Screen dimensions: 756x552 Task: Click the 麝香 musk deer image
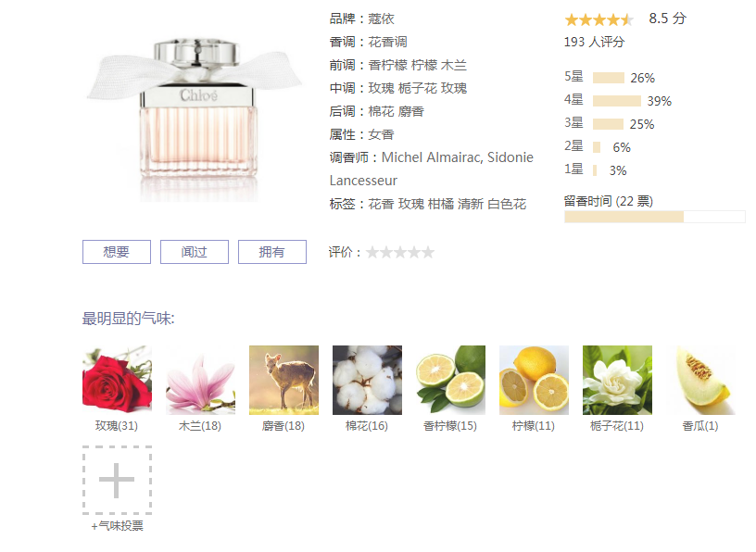(x=284, y=380)
